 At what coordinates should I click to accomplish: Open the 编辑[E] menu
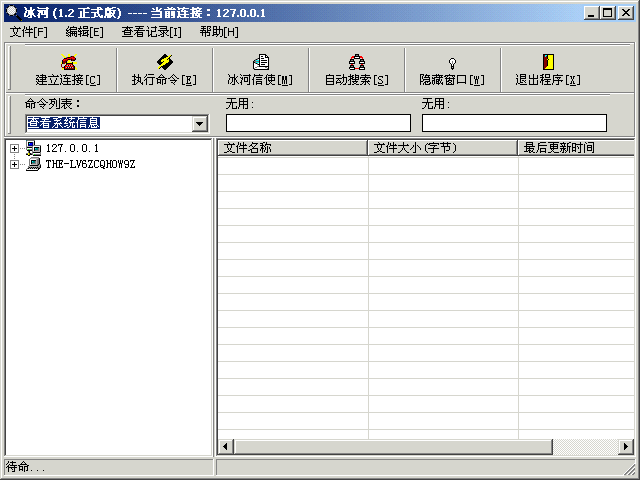coord(84,31)
